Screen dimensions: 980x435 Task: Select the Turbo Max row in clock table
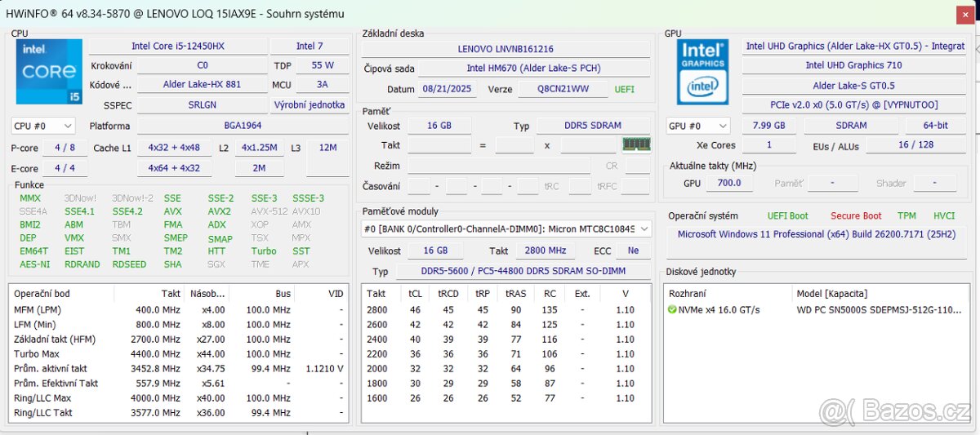178,354
